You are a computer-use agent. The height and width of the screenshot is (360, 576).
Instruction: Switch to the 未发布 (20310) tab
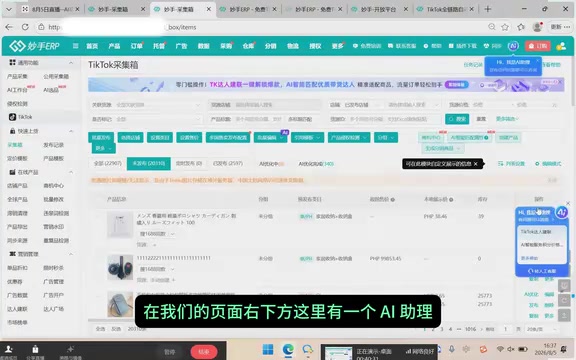pyautogui.click(x=148, y=163)
